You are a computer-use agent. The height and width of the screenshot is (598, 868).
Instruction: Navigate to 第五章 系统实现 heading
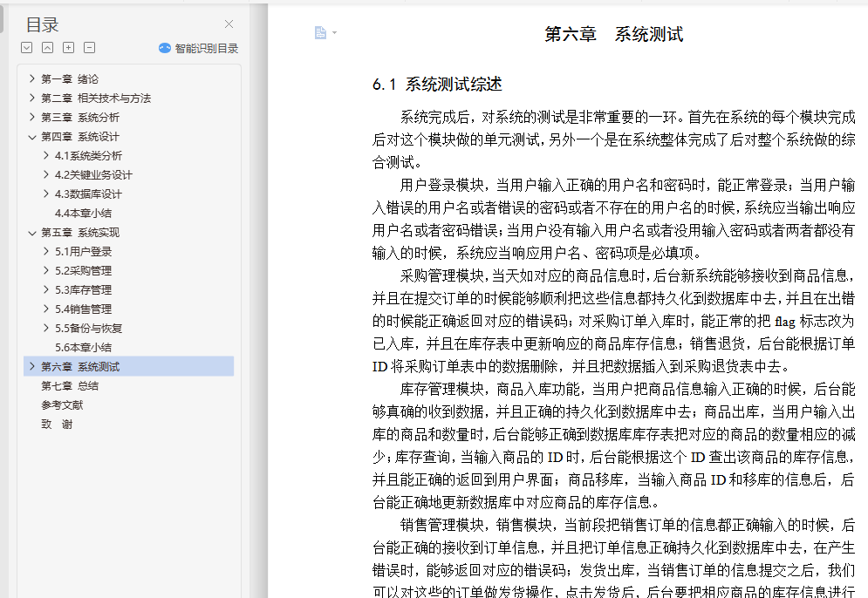[80, 233]
